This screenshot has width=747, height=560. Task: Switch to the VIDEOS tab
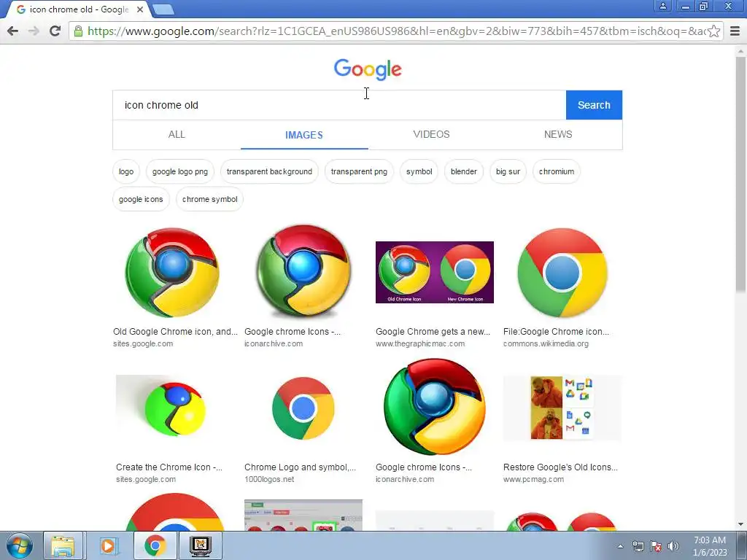pos(431,134)
